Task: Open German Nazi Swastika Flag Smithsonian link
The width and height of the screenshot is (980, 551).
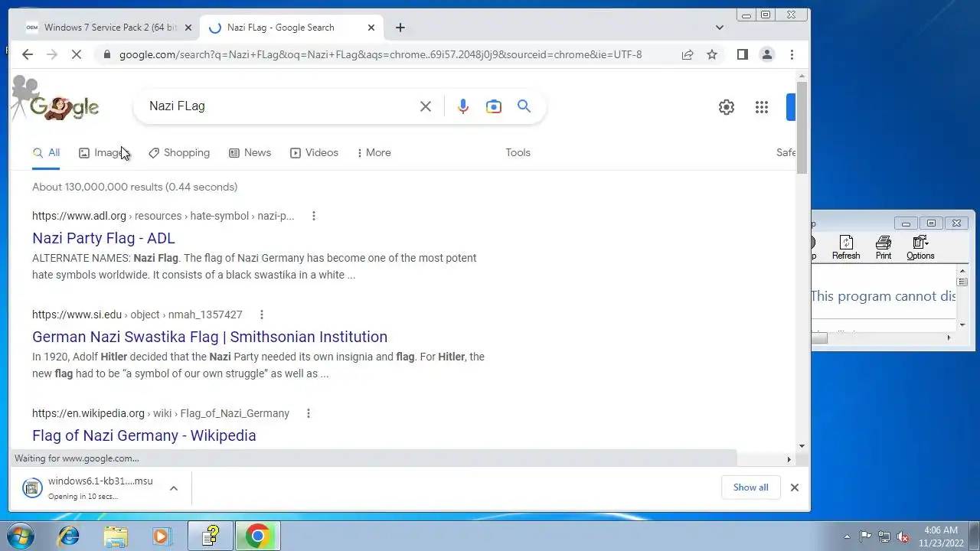Action: 210,337
